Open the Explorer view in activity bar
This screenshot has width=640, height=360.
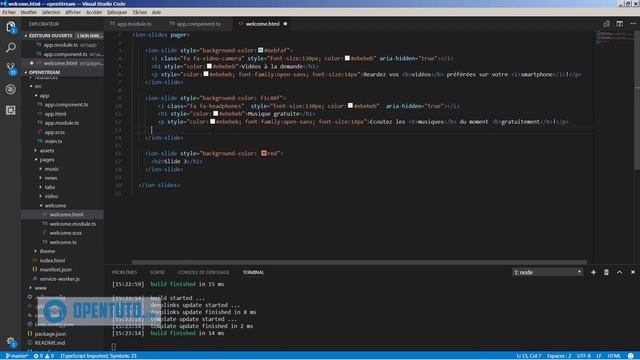[x=11, y=27]
